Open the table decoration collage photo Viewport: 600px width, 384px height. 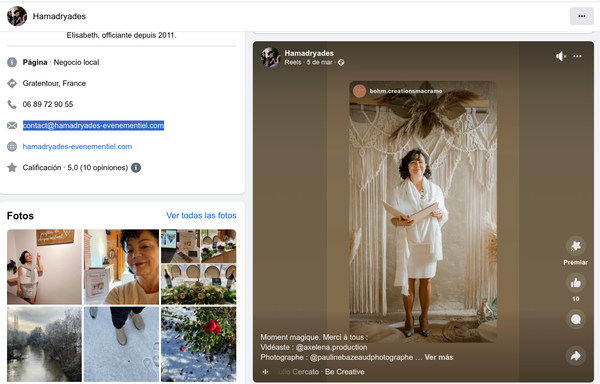[x=199, y=267]
